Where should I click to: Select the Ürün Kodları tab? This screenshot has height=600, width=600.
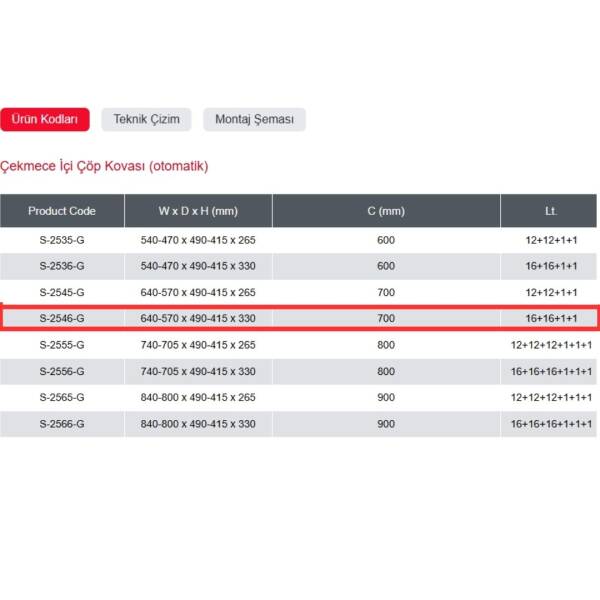45,120
